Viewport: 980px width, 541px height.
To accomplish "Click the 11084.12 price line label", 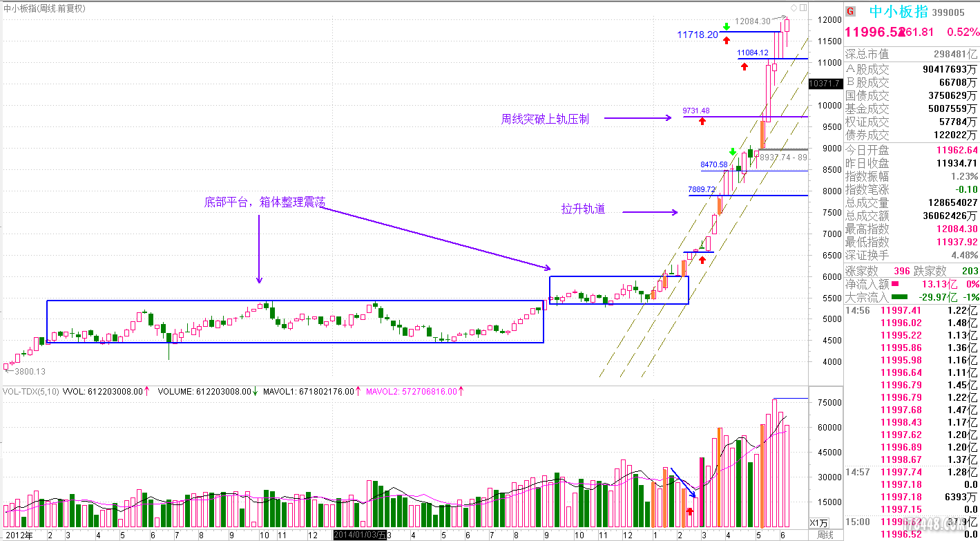I will click(753, 53).
